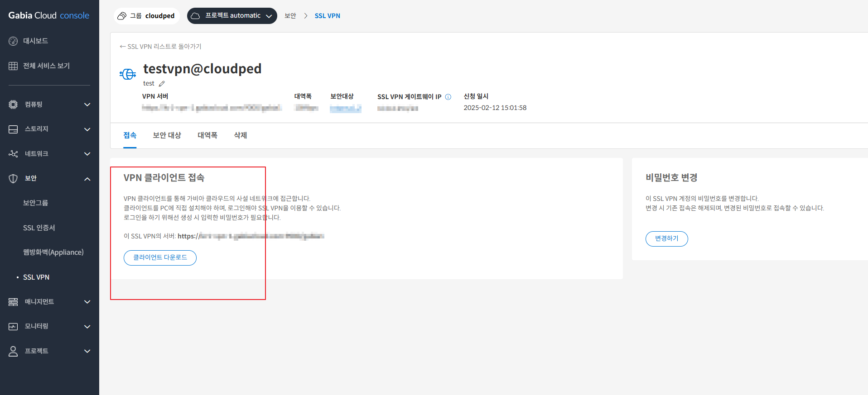Open SSL 인증서 in the sidebar
The height and width of the screenshot is (395, 868).
point(39,228)
